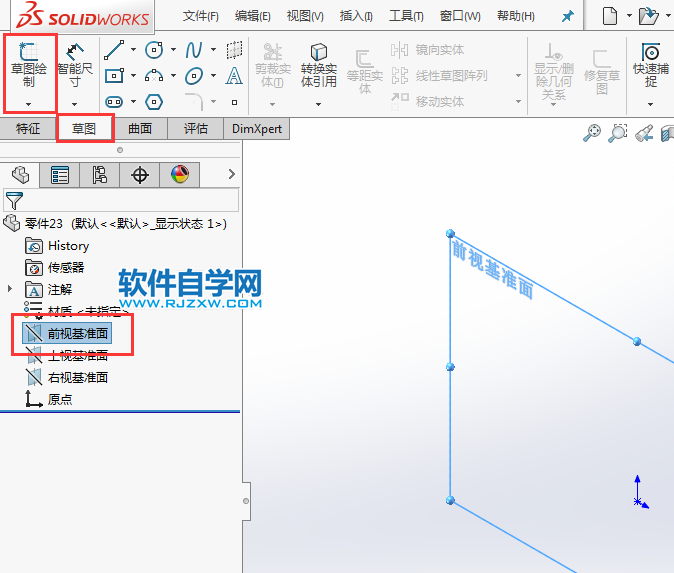Click the filter funnel icon

(14, 201)
